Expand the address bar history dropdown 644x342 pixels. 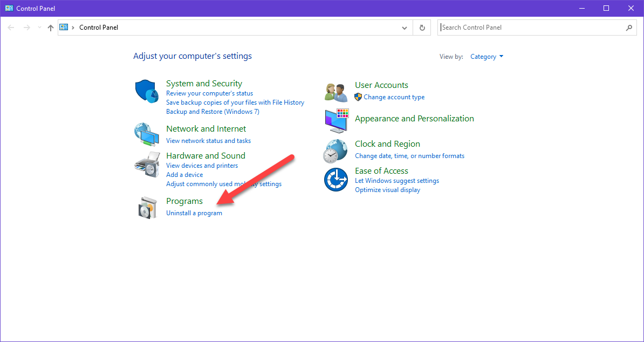[x=405, y=28]
